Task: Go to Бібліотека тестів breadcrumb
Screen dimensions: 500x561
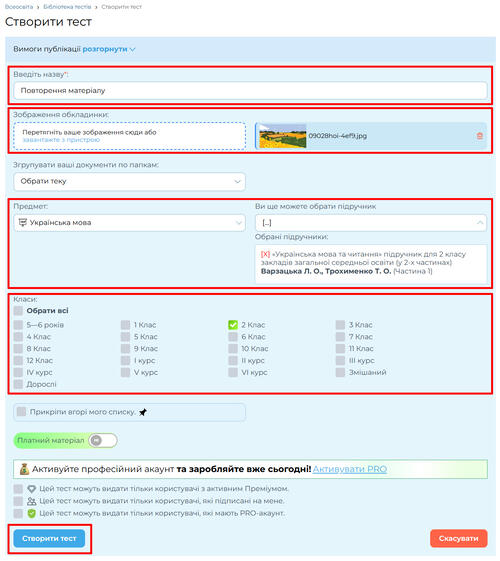Action: coord(67,7)
